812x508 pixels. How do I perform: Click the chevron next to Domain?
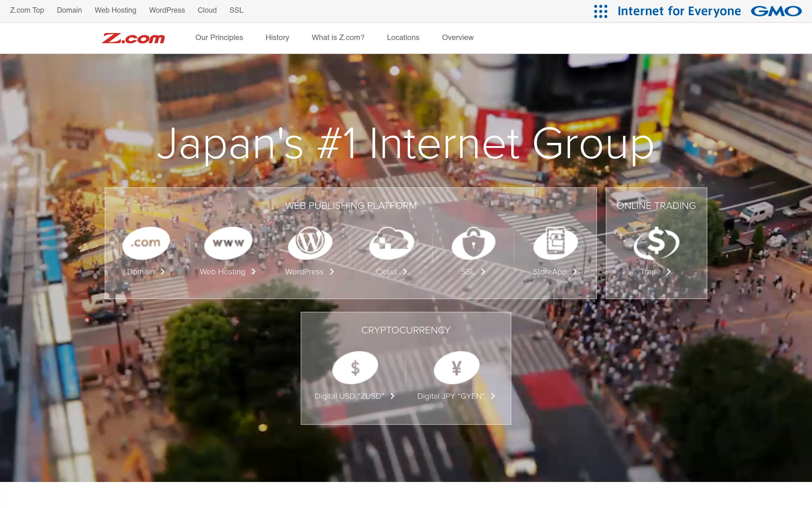[163, 271]
